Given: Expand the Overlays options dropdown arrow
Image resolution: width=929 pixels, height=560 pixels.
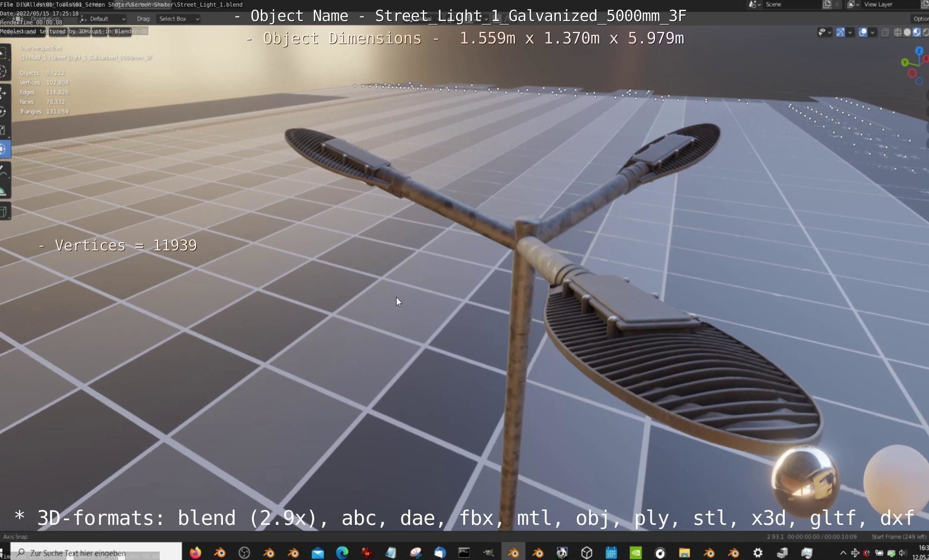Looking at the screenshot, I should coord(872,32).
